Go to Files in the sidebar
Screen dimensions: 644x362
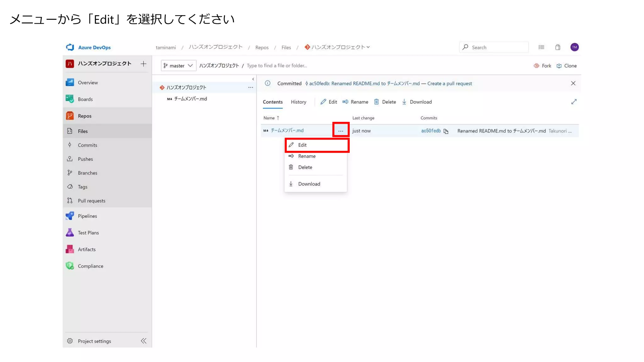click(107, 131)
